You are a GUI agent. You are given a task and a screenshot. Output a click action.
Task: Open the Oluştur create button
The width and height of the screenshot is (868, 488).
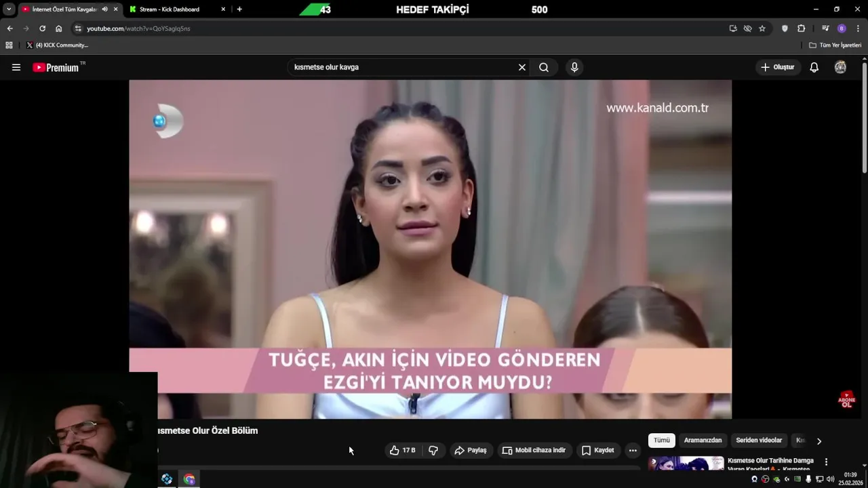777,67
